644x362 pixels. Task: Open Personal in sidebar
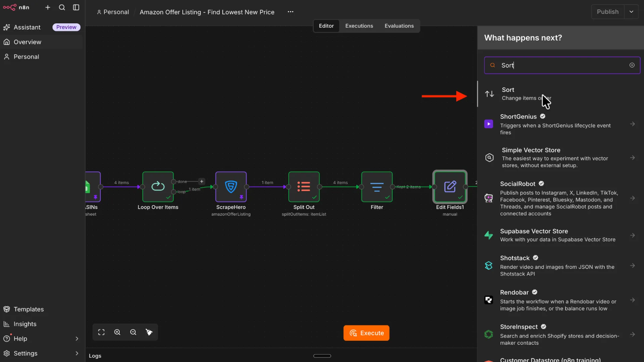pyautogui.click(x=41, y=57)
